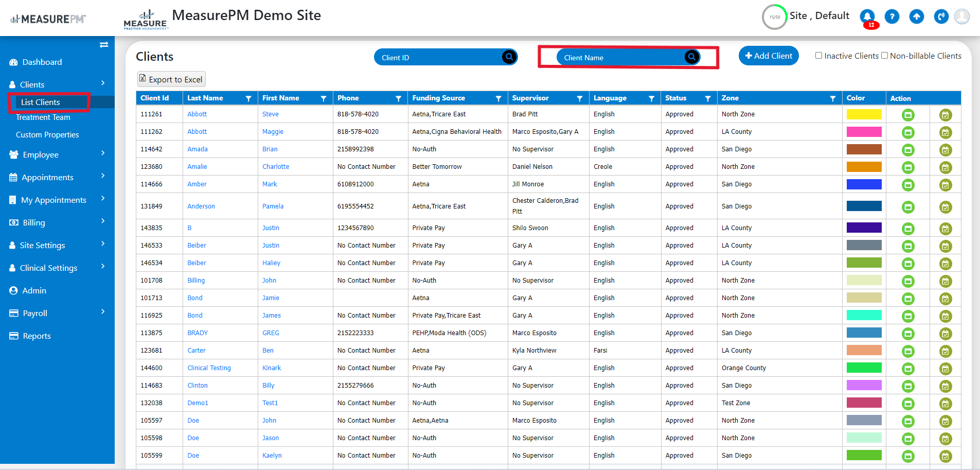This screenshot has height=470, width=980.
Task: Click the Client Name search magnifier icon
Action: (692, 57)
